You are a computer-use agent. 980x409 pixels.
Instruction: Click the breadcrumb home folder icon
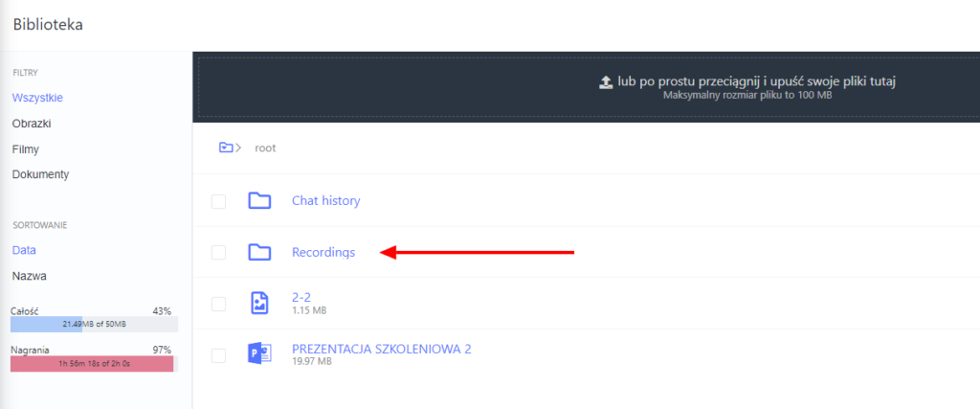[226, 148]
